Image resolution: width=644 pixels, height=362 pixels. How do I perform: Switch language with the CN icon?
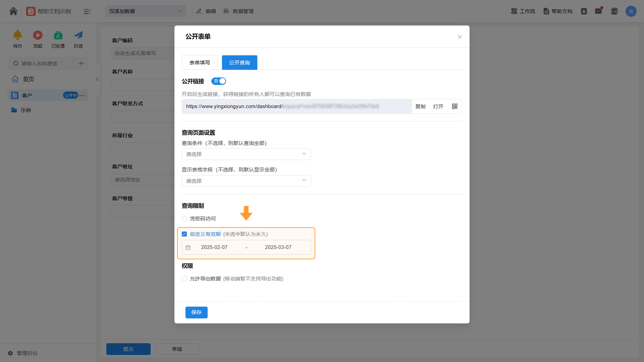[x=614, y=11]
